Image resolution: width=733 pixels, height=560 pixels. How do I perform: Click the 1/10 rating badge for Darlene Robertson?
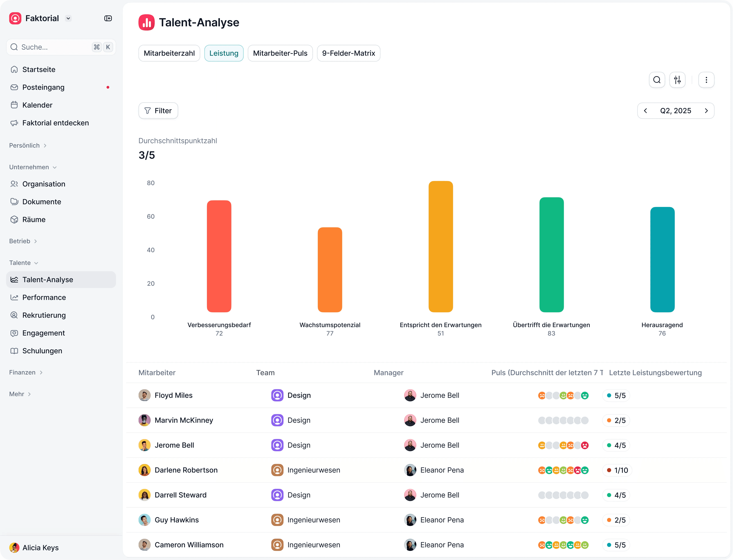pyautogui.click(x=617, y=470)
